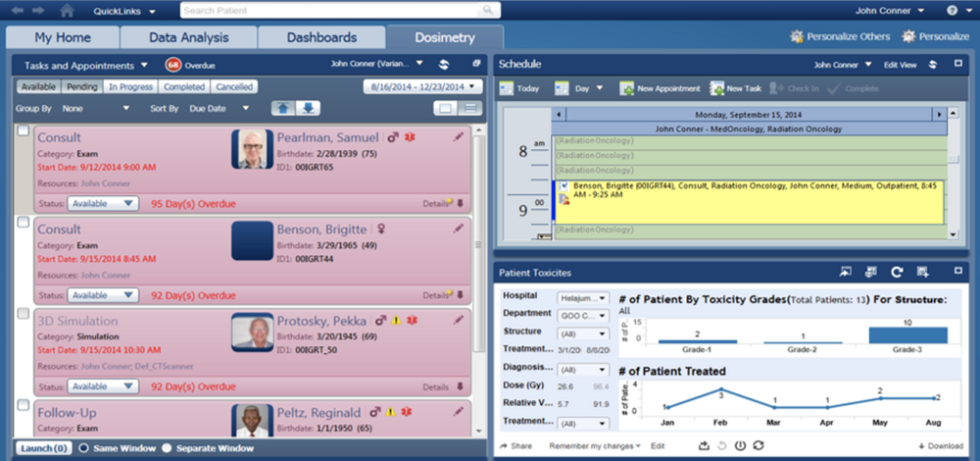Viewport: 980px width, 461px height.
Task: Click the Patient Toxicites refresh icon
Action: pyautogui.click(x=897, y=272)
